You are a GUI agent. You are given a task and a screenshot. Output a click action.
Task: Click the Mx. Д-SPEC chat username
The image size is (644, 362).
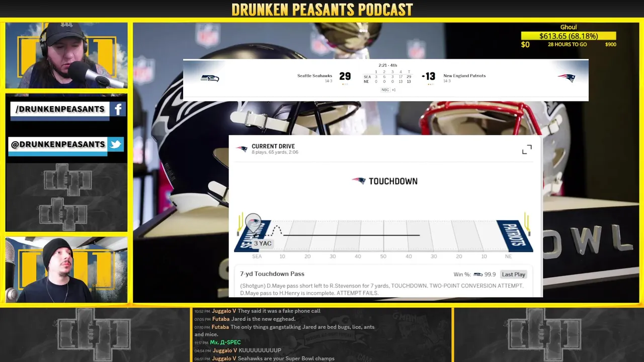tap(225, 342)
